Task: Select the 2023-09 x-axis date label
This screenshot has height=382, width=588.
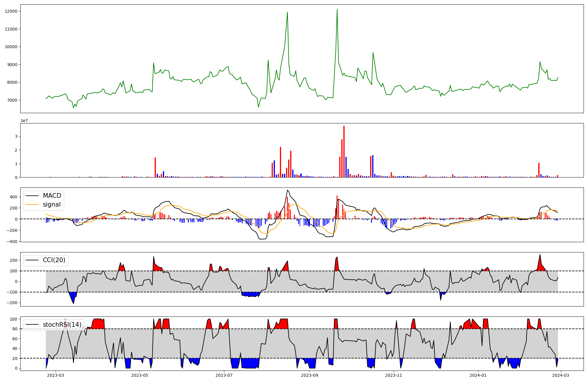Action: click(310, 375)
